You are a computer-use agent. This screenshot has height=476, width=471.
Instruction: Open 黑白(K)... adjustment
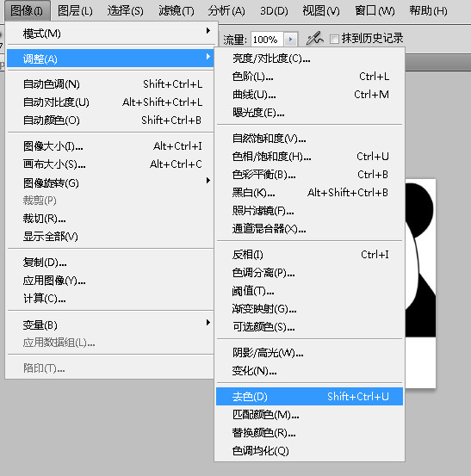309,193
